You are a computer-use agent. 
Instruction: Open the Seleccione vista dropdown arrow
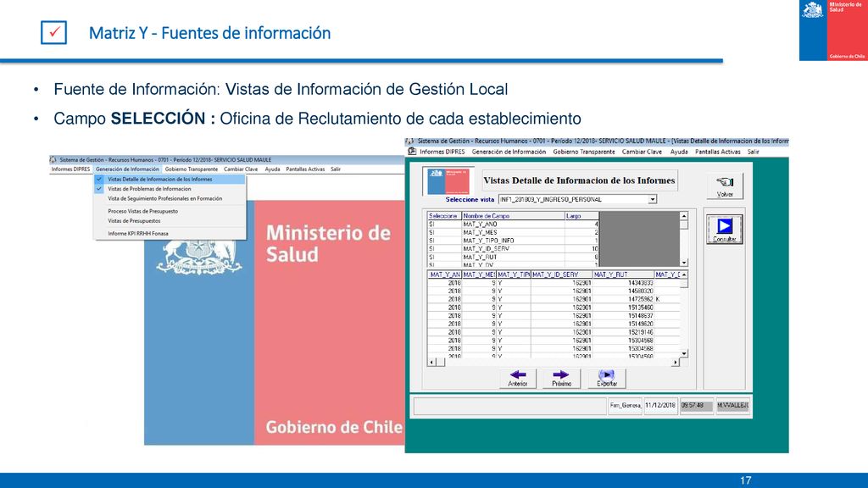653,199
